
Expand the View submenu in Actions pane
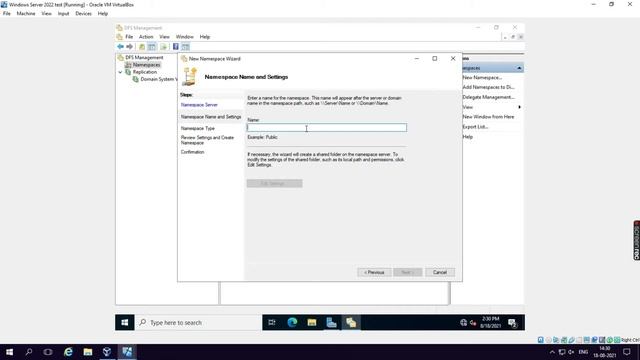519,107
